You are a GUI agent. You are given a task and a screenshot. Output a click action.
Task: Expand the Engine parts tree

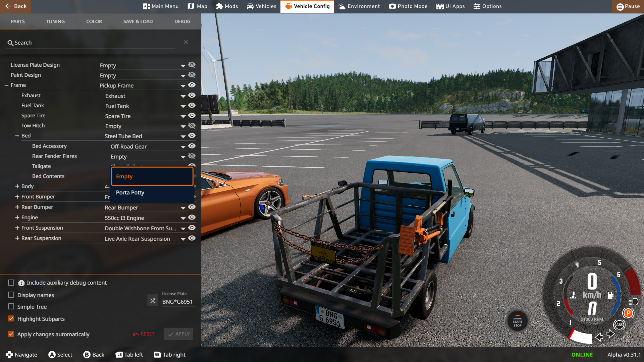point(17,217)
